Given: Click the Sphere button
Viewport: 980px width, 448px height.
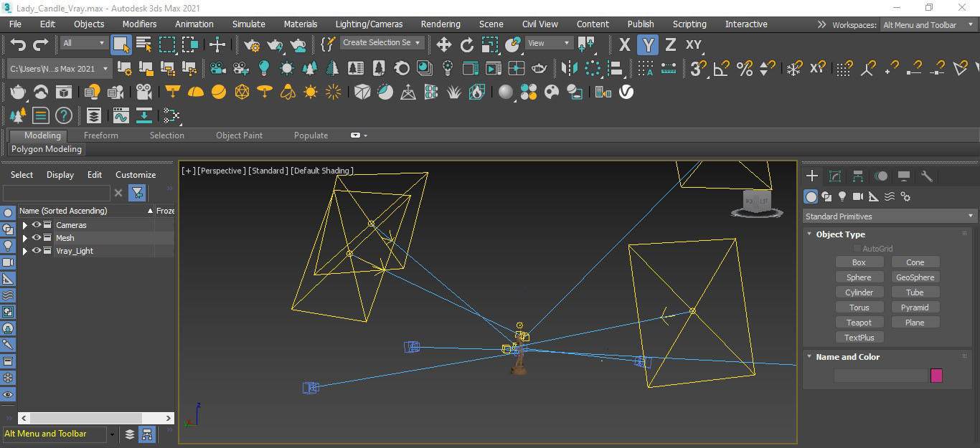Looking at the screenshot, I should 859,277.
